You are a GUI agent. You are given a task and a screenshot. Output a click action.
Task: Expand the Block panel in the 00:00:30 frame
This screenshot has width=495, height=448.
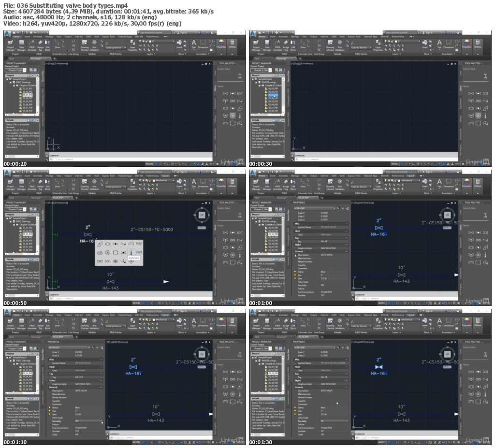(x=428, y=54)
